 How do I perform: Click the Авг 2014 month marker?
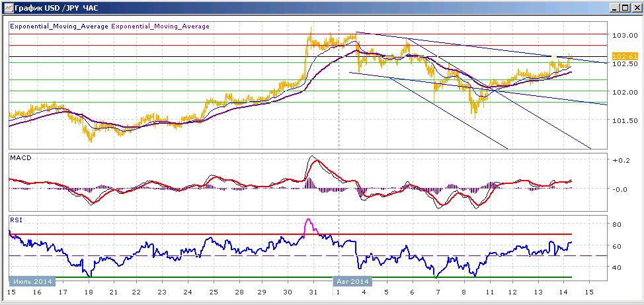tap(352, 282)
